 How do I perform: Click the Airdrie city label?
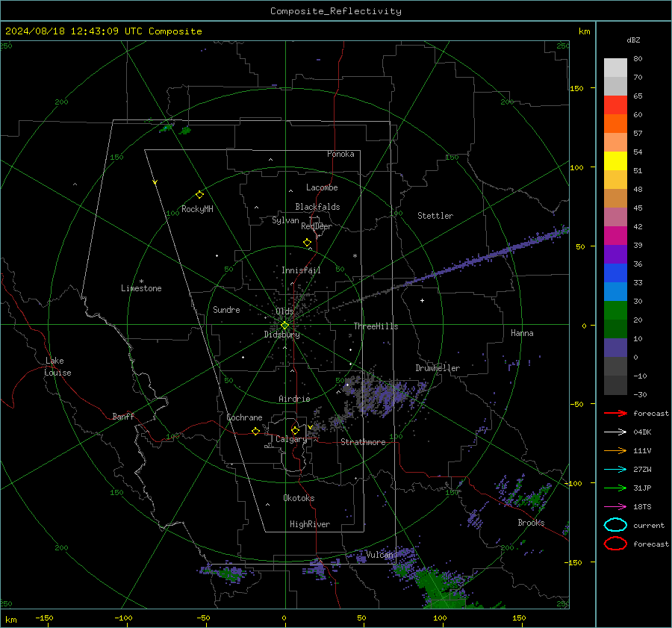(x=294, y=399)
